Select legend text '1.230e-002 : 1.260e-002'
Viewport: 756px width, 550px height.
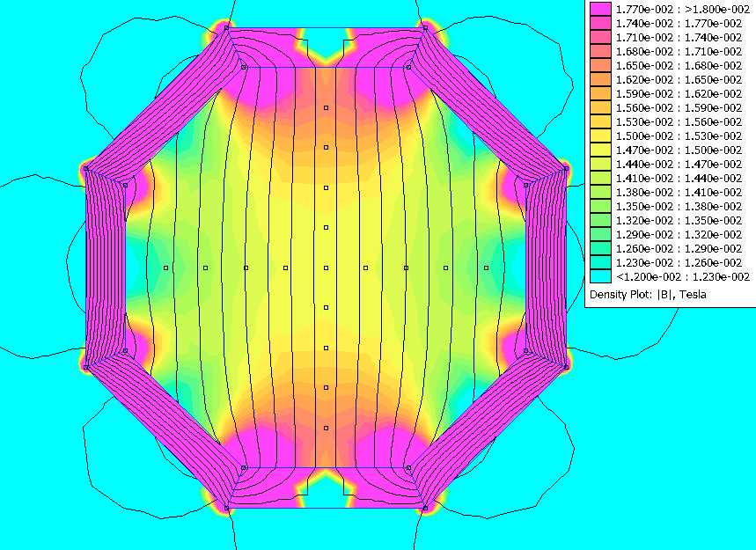click(679, 262)
